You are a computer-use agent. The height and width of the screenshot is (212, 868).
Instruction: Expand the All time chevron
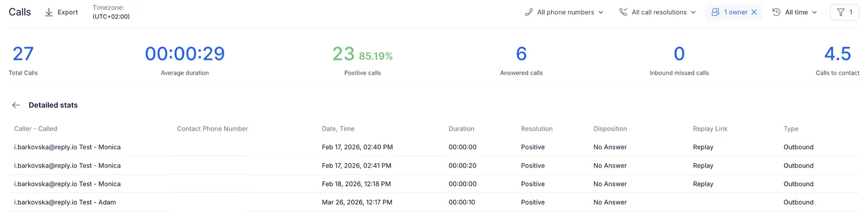click(814, 12)
